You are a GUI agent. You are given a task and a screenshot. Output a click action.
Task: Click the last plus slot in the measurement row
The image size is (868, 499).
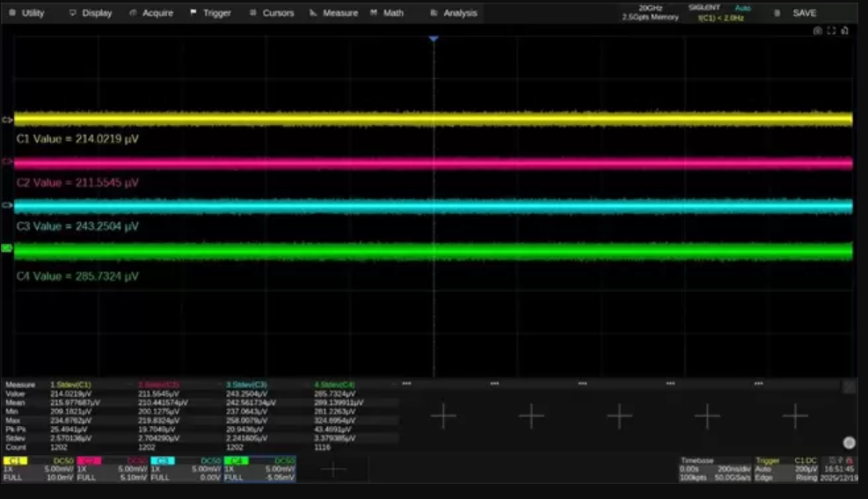tap(795, 416)
